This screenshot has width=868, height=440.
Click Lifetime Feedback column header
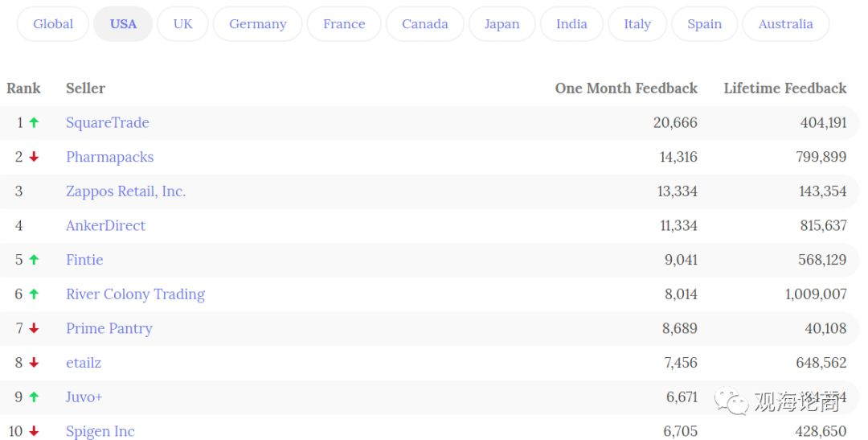point(785,88)
